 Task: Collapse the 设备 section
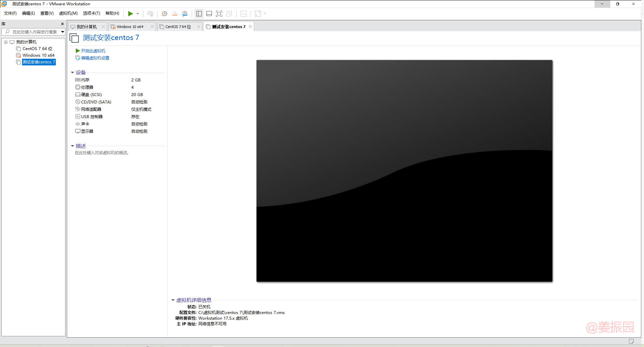(72, 72)
